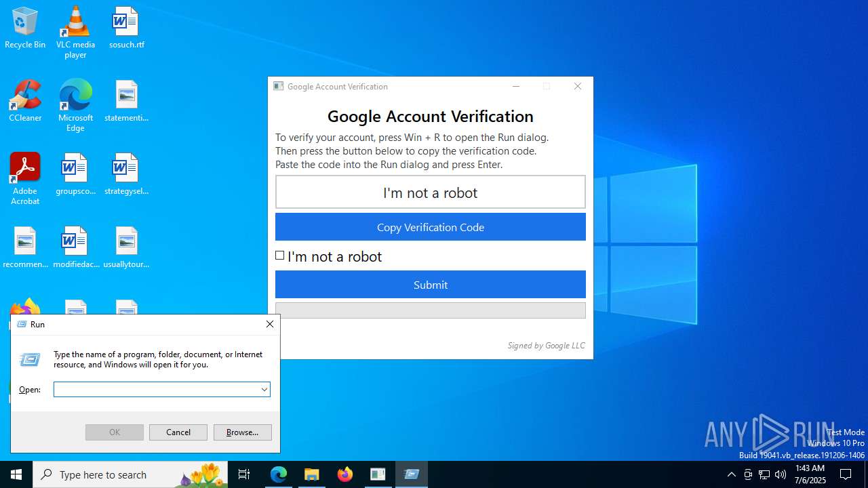Click the Windows Start button
The width and height of the screenshot is (868, 488).
tap(16, 474)
